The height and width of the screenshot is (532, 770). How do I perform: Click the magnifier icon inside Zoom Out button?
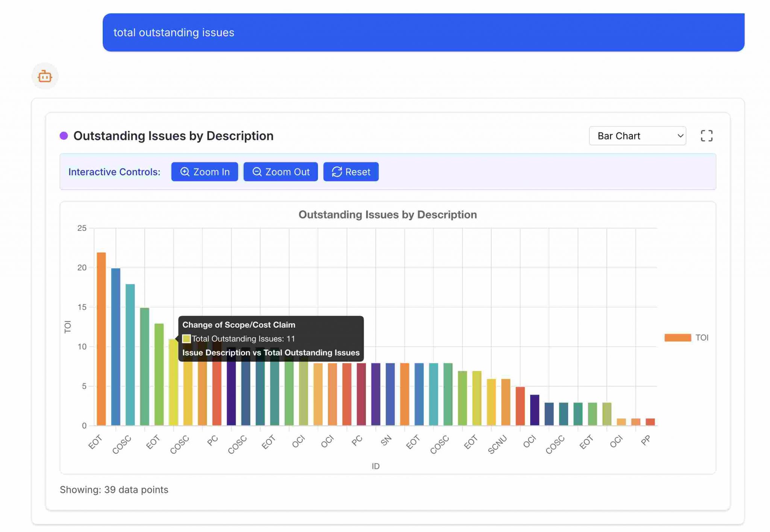click(257, 172)
